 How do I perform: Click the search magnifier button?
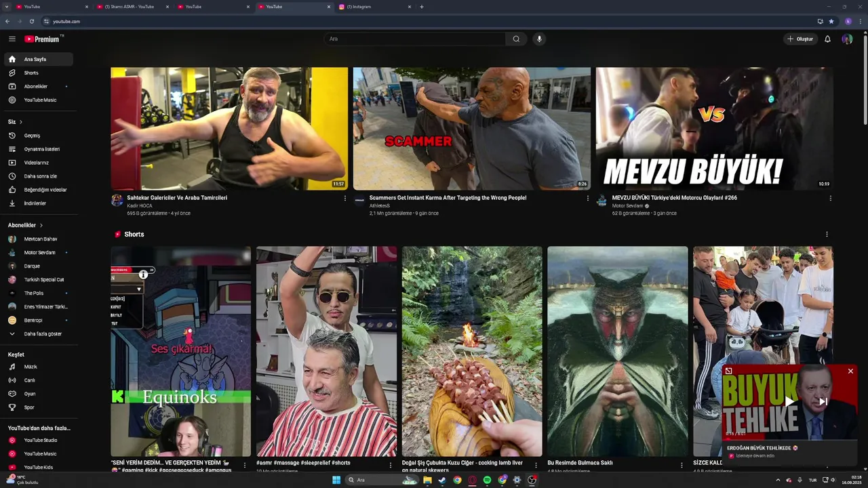coord(516,39)
